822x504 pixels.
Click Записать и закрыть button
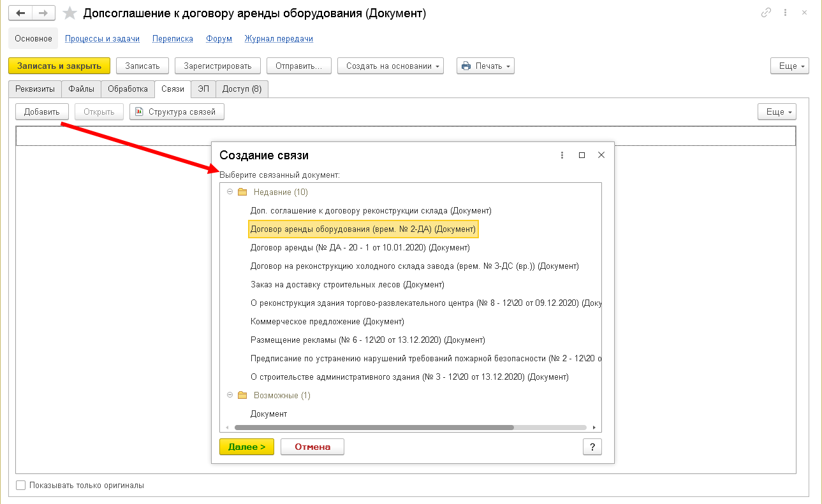(x=59, y=66)
